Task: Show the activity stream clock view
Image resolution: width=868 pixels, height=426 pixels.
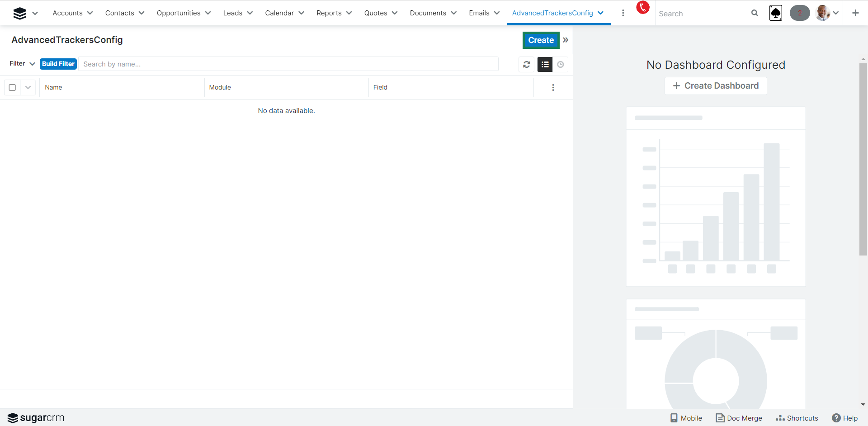Action: point(561,65)
